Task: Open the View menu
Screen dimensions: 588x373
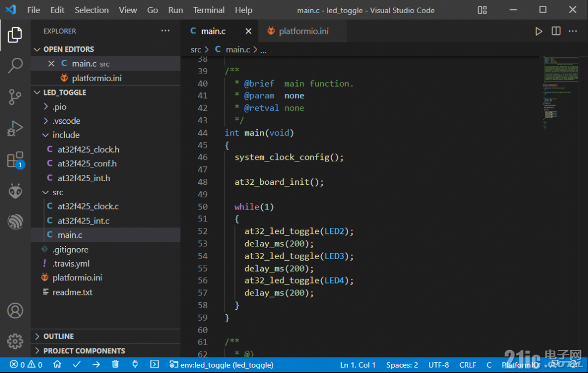Action: click(128, 10)
